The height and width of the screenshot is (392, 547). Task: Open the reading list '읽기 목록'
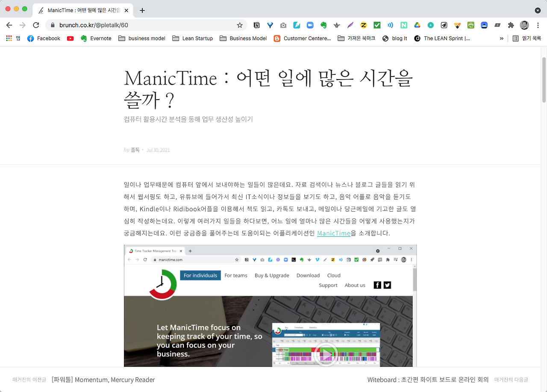click(527, 38)
